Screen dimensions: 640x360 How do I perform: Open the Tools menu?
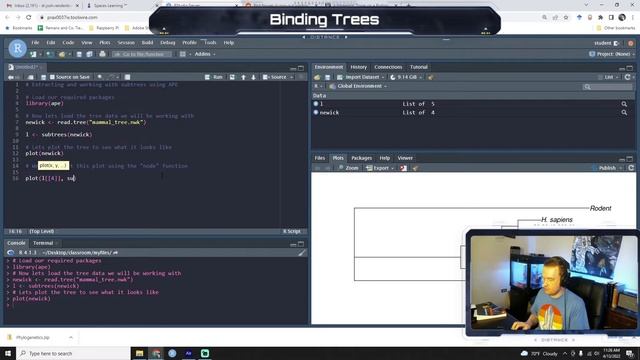210,42
